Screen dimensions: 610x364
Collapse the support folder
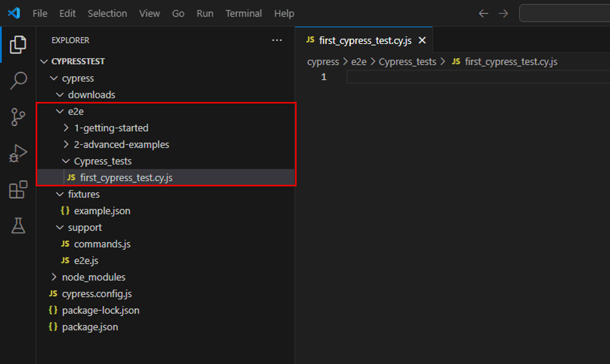point(60,227)
